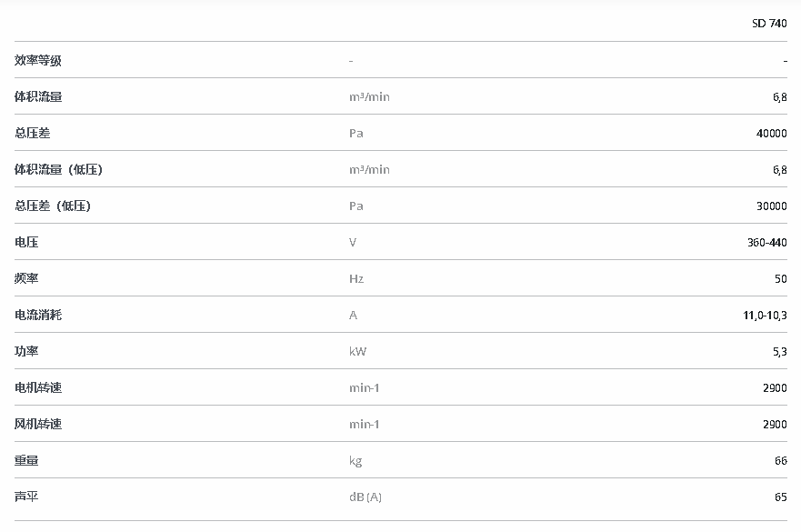Viewport: 801px width, 532px height.
Task: Select the 电压 row label
Action: [26, 242]
